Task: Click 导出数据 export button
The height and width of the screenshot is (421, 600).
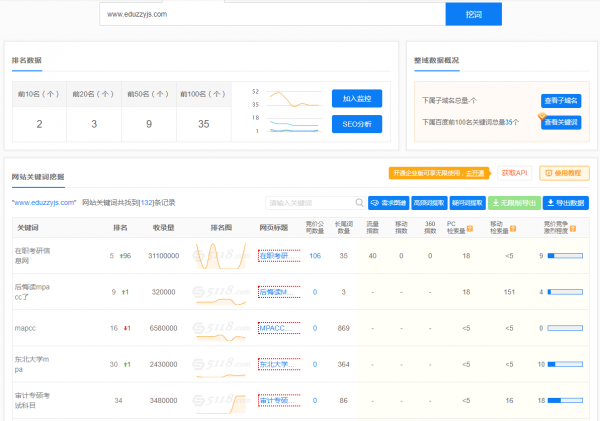Action: [x=566, y=203]
